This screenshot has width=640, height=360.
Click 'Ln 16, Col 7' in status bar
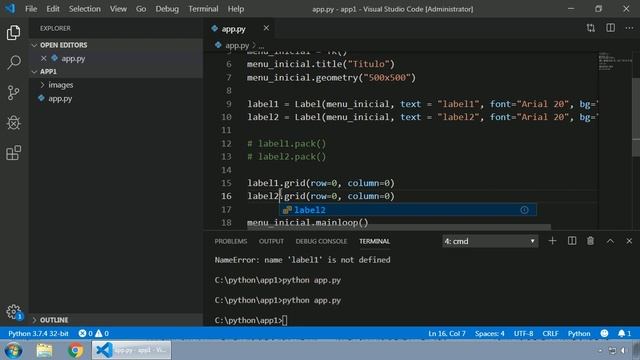pos(447,333)
